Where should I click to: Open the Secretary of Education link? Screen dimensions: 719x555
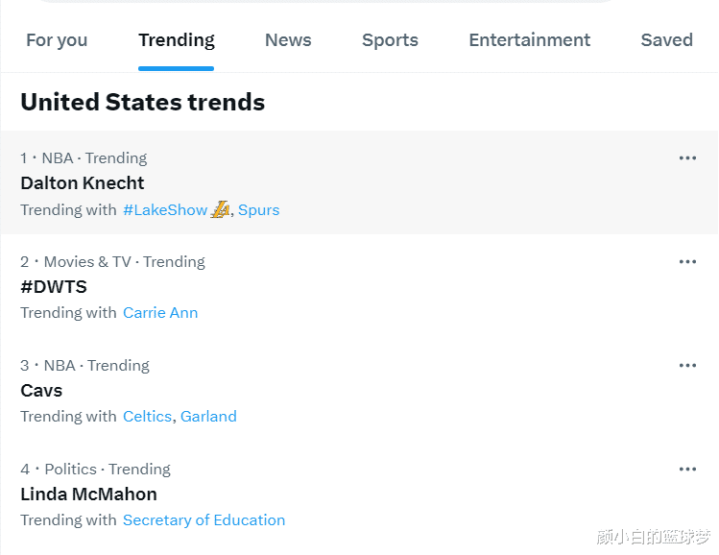(x=204, y=520)
